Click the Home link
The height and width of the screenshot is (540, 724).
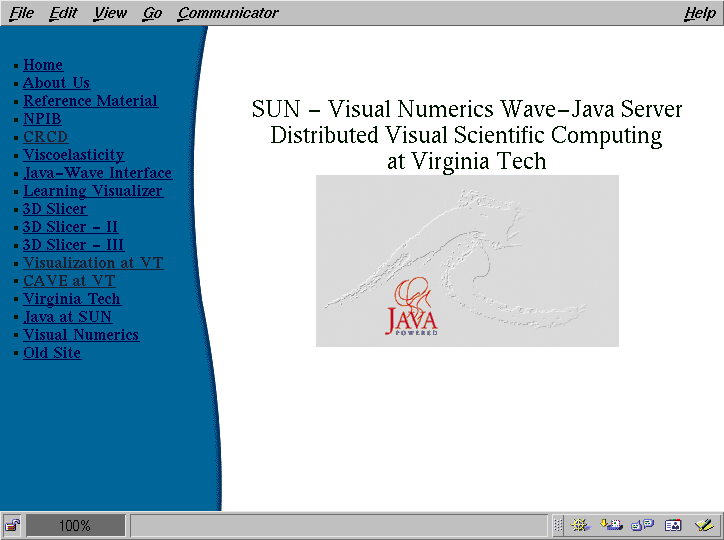coord(43,65)
